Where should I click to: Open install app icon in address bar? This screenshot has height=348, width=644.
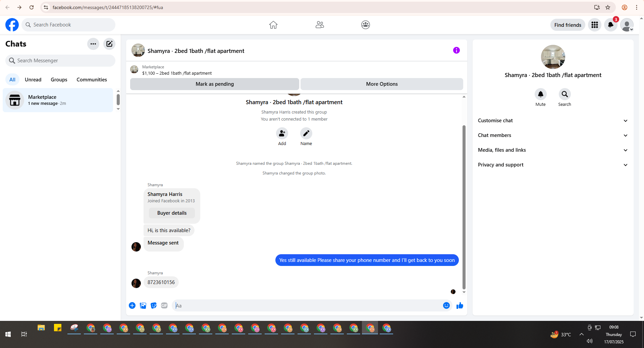point(597,7)
